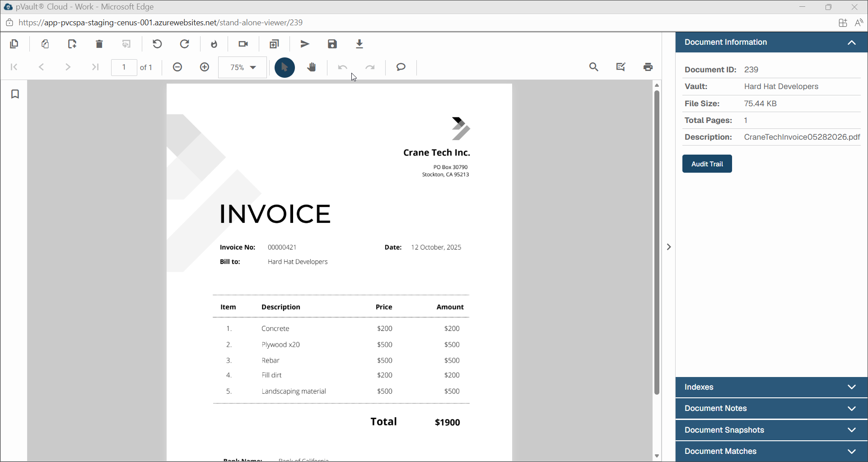Click the Rebar item description
This screenshot has width=868, height=462.
(271, 360)
